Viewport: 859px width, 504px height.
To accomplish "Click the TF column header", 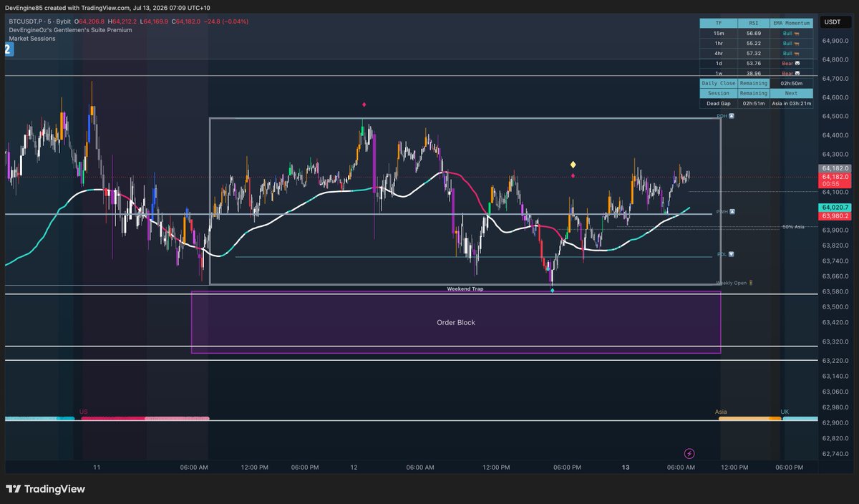I will [719, 23].
